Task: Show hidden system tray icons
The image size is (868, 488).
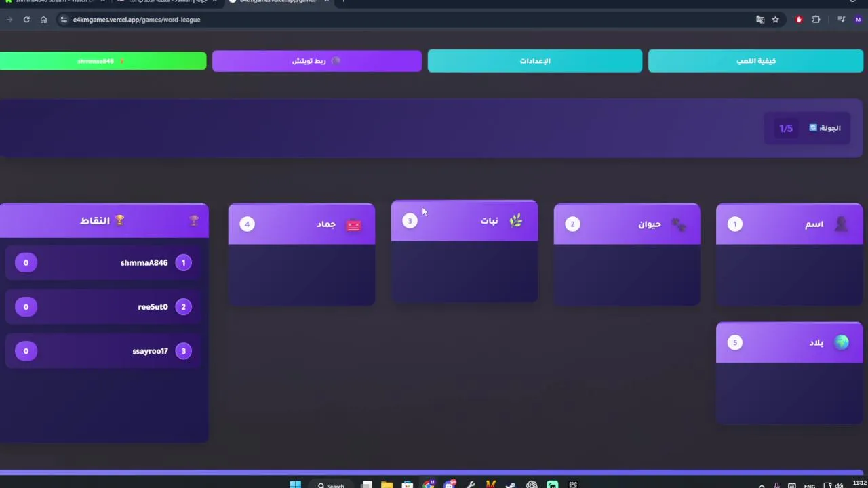Action: click(762, 485)
